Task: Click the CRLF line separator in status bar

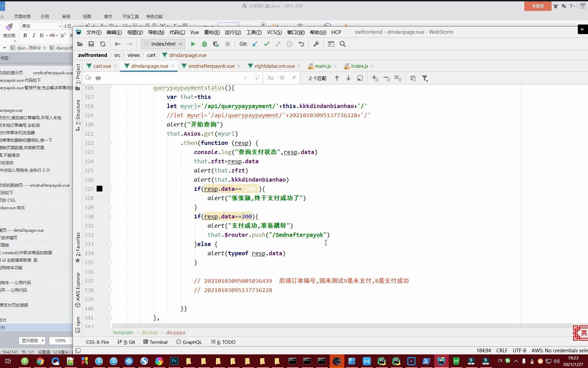Action: point(502,350)
